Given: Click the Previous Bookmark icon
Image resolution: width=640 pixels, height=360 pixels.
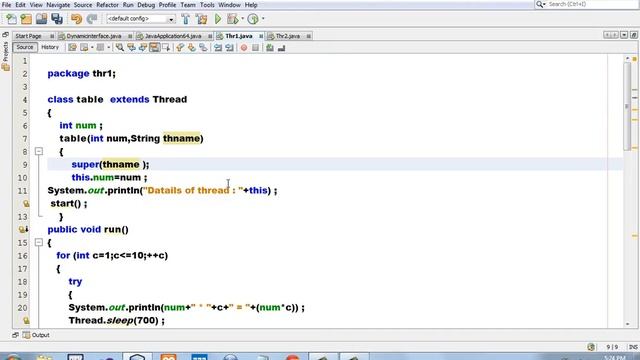Looking at the screenshot, I should tap(180, 48).
